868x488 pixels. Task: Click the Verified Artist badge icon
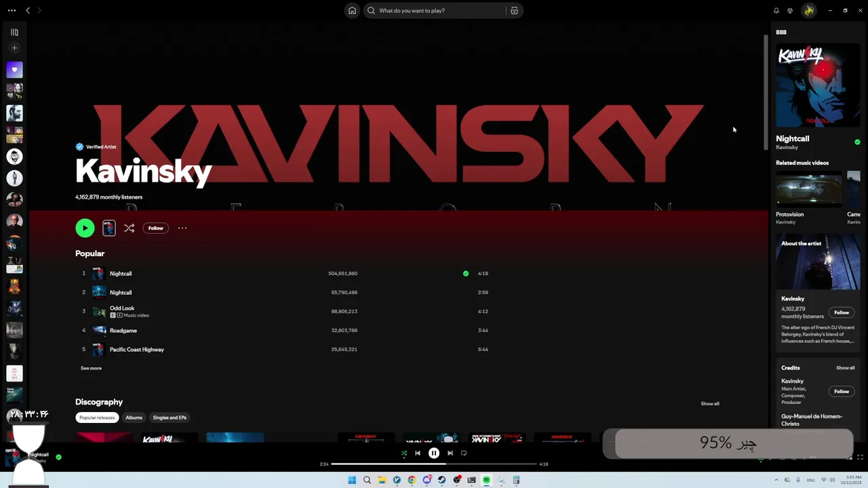click(x=79, y=146)
